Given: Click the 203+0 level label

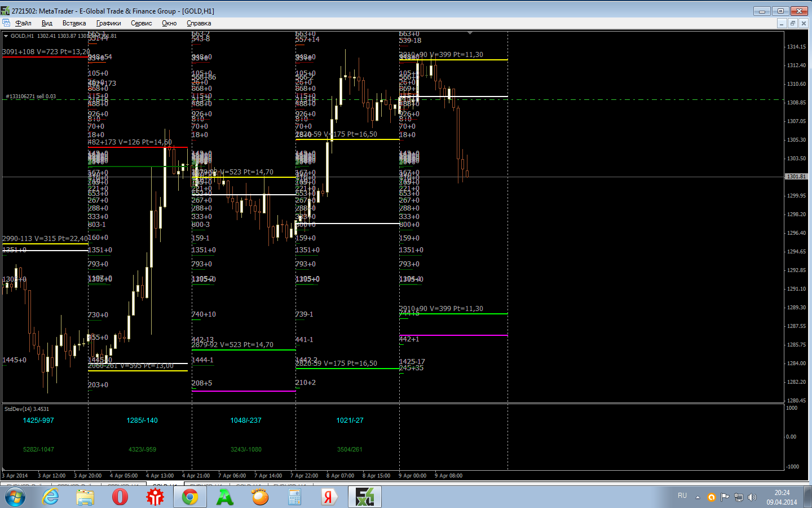Looking at the screenshot, I should click(98, 385).
